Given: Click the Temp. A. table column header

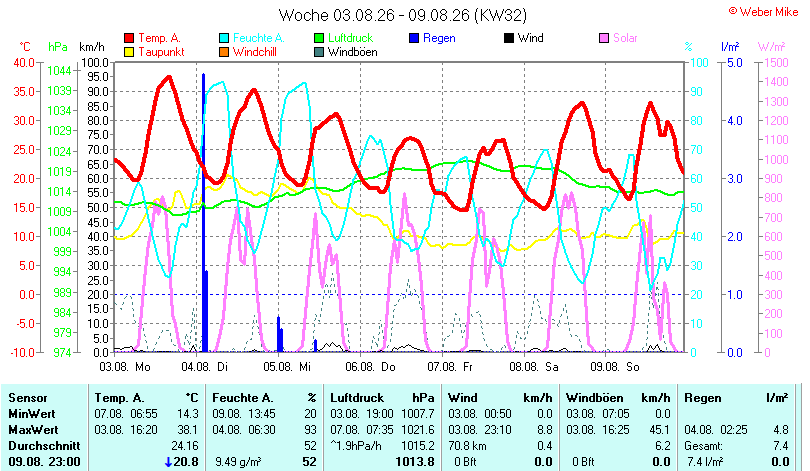Looking at the screenshot, I should (x=119, y=398).
